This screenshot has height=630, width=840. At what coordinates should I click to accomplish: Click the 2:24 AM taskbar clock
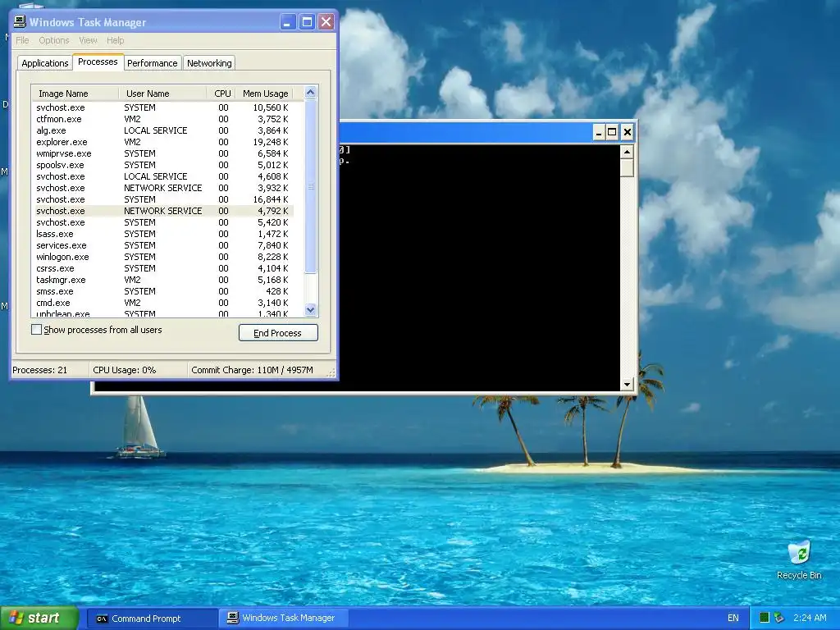(810, 618)
